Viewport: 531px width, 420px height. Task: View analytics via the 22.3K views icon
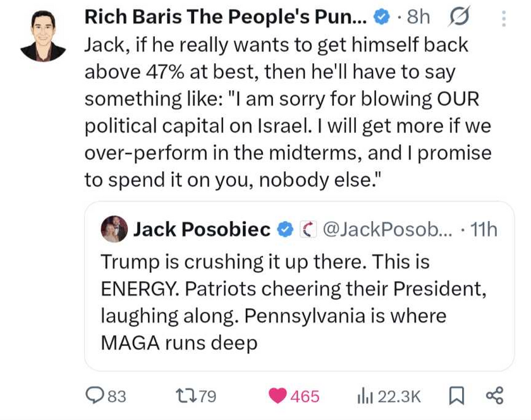[366, 396]
